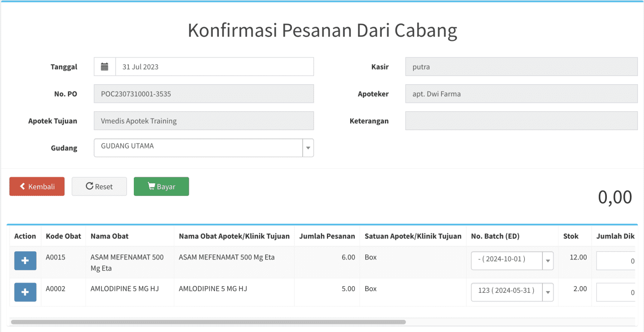Open the Gudang dropdown arrow

308,148
